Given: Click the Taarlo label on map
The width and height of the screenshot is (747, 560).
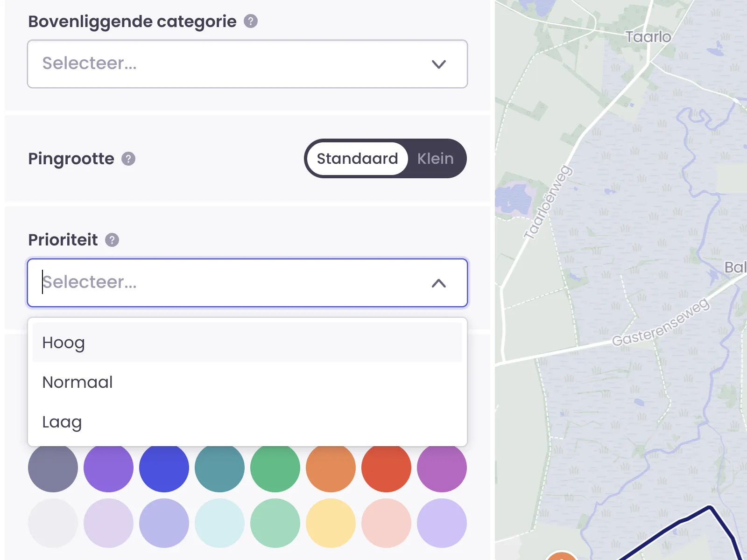Looking at the screenshot, I should (648, 37).
